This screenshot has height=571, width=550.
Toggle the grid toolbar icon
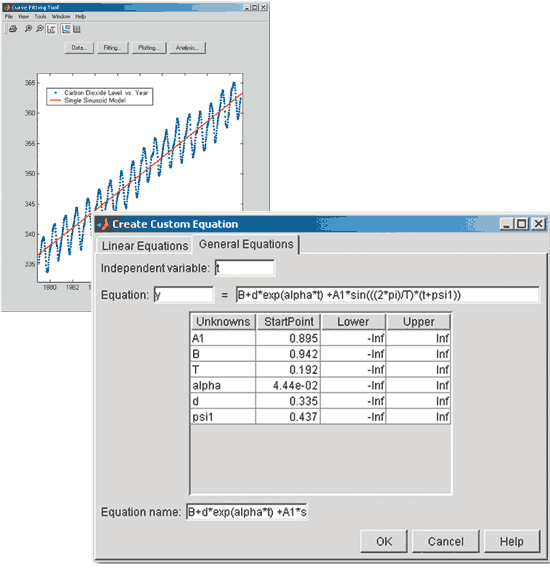[x=76, y=29]
